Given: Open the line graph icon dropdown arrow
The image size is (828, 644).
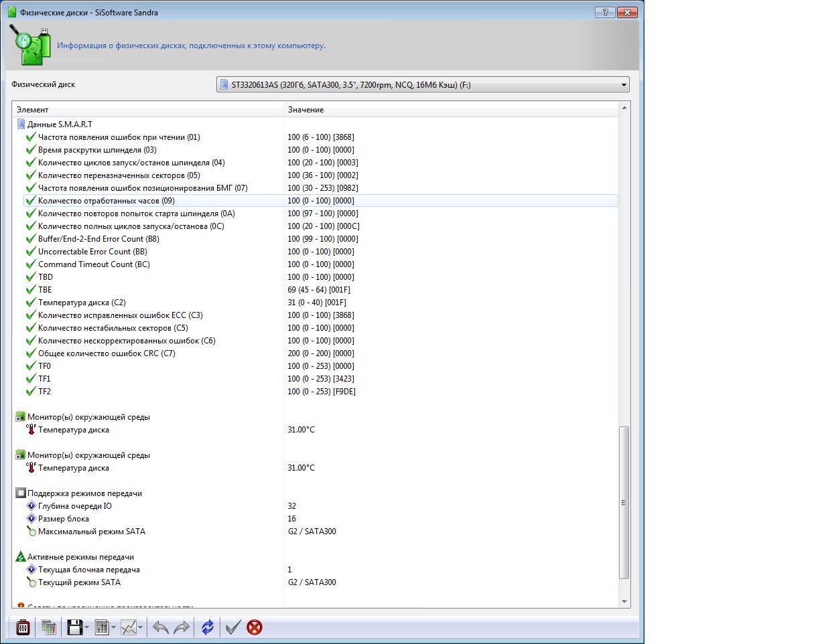Looking at the screenshot, I should 140,628.
